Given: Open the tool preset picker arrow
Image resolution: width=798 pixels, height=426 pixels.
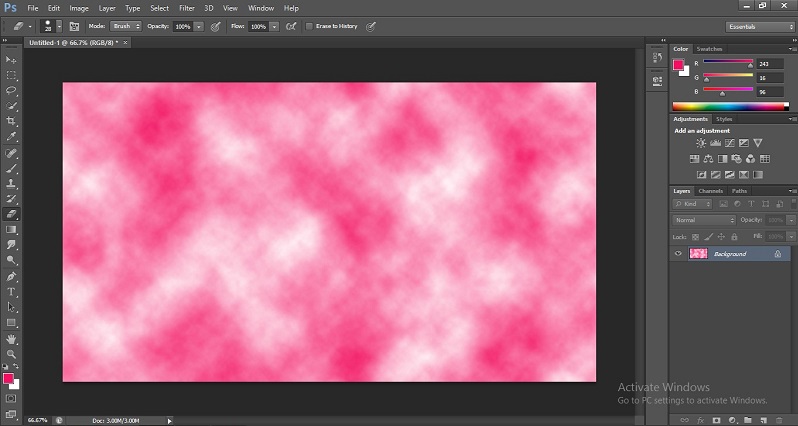Looking at the screenshot, I should (x=30, y=26).
